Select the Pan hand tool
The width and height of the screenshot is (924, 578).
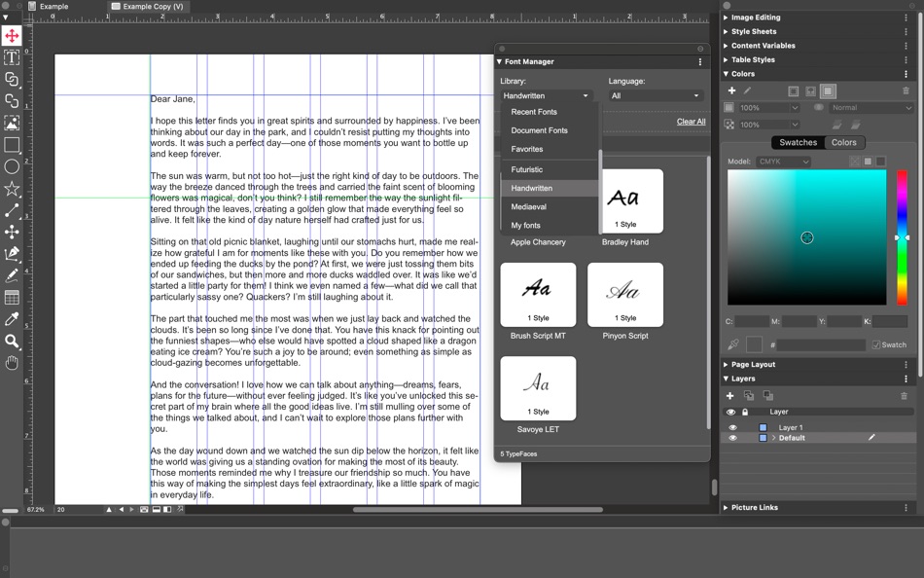[x=12, y=363]
